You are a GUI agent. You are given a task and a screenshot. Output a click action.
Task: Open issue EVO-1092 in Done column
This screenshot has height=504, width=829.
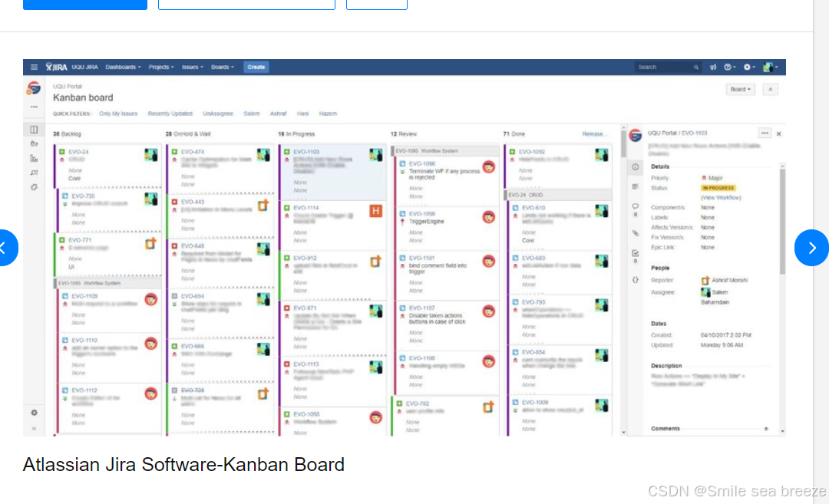(531, 152)
